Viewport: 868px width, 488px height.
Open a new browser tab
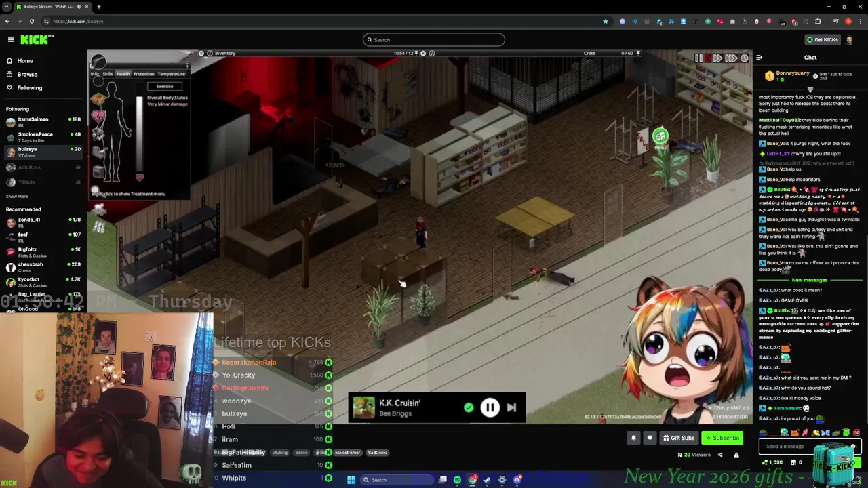(x=98, y=7)
